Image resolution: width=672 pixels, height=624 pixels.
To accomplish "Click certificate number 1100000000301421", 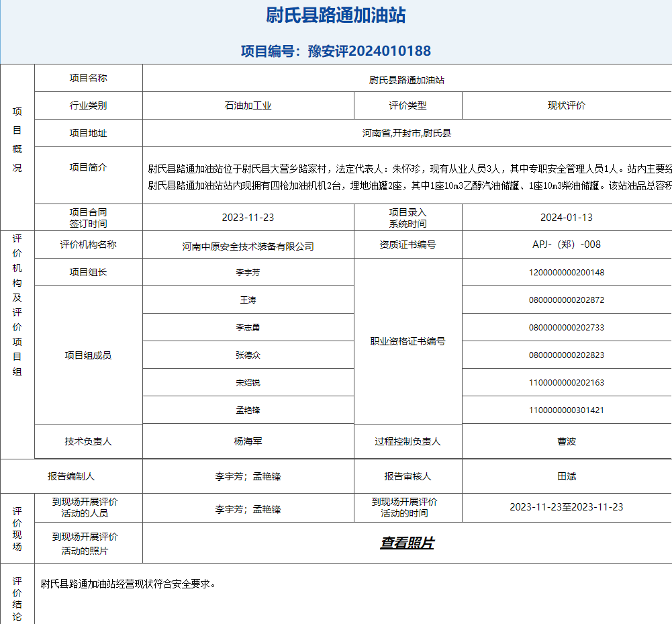I will click(x=566, y=410).
